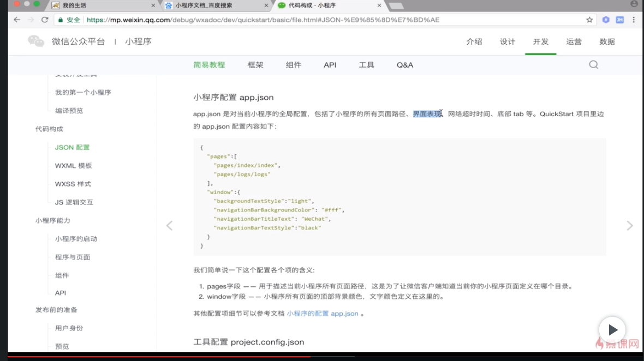Bookmark this page with the star icon

[589, 20]
